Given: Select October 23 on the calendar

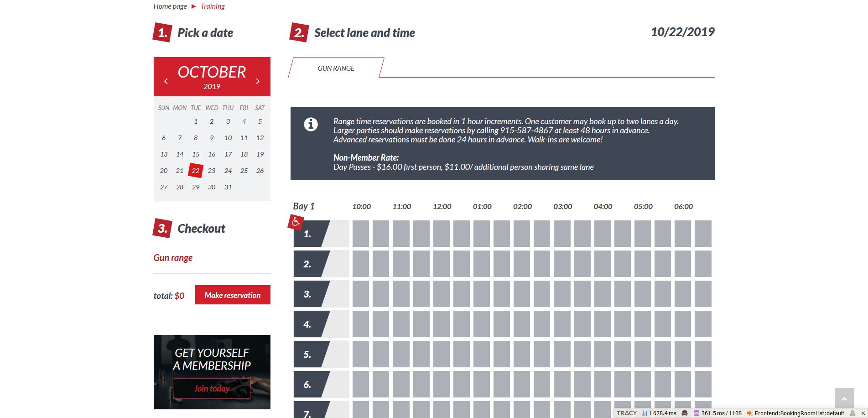Looking at the screenshot, I should 212,171.
